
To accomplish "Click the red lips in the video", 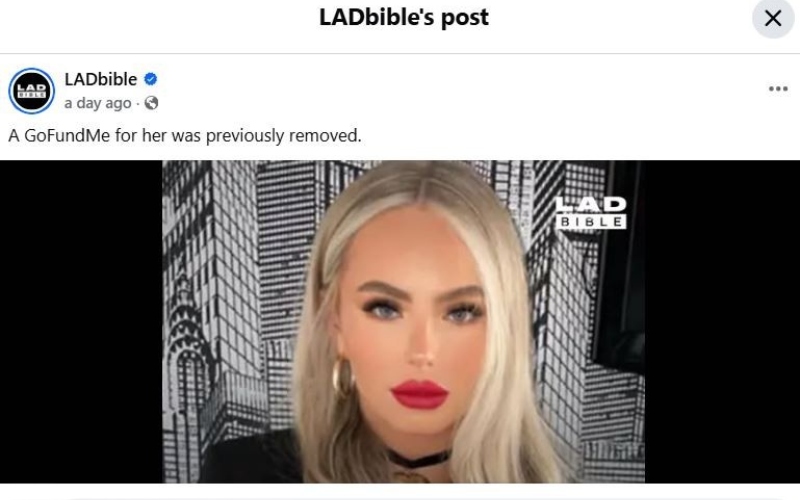I will point(419,394).
